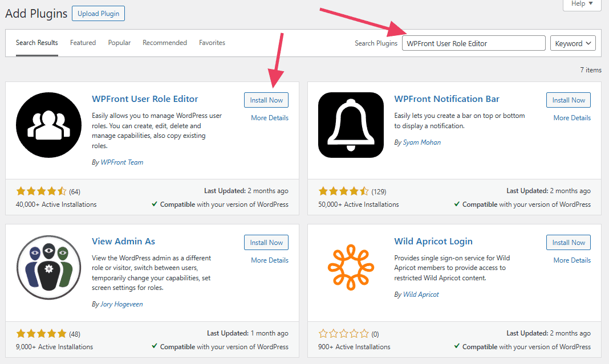Image resolution: width=609 pixels, height=364 pixels.
Task: Click the WPFront User Role Editor plugin icon
Action: [x=48, y=125]
